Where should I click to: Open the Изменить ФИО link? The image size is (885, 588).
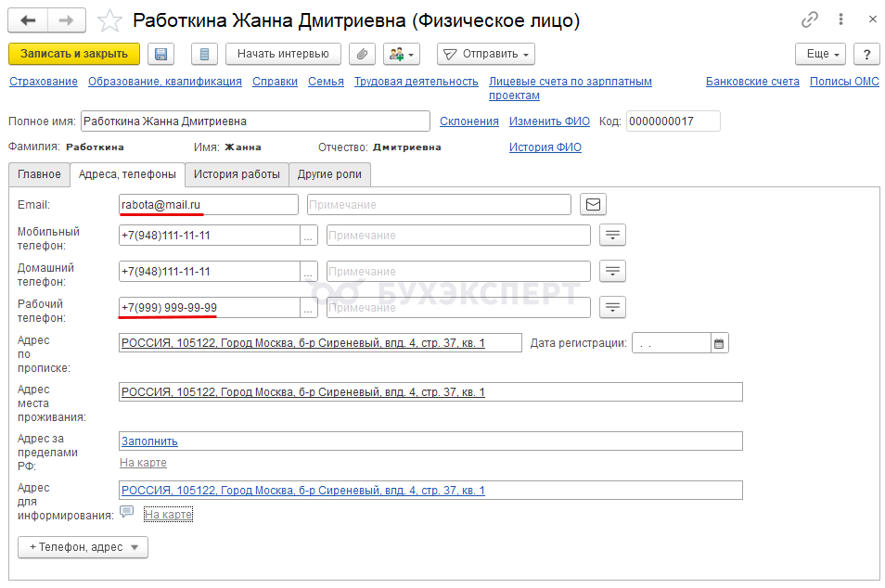point(548,121)
